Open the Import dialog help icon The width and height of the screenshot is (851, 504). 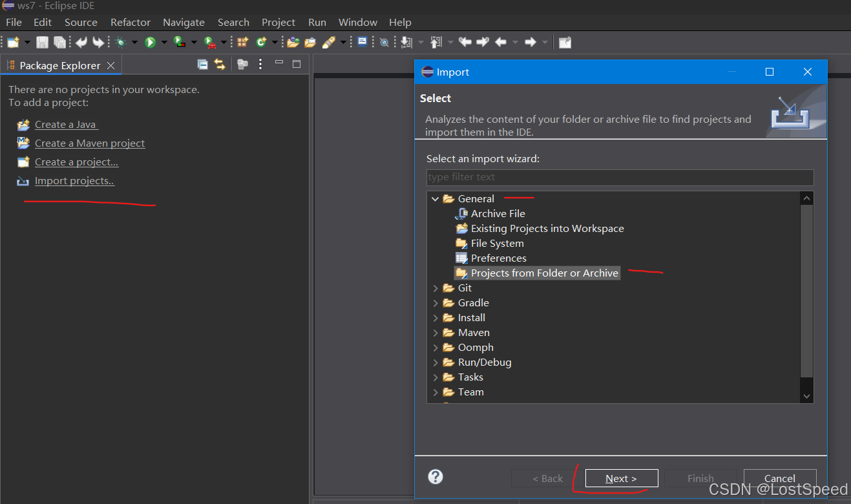tap(436, 477)
